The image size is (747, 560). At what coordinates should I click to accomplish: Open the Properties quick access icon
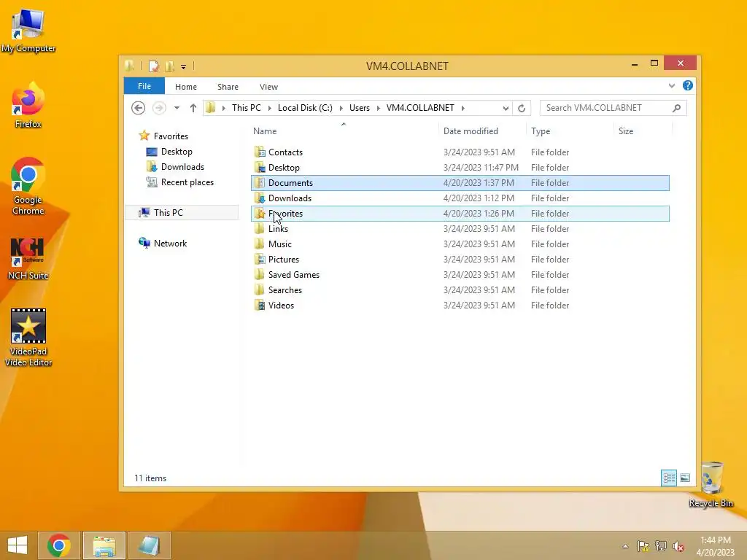point(153,66)
